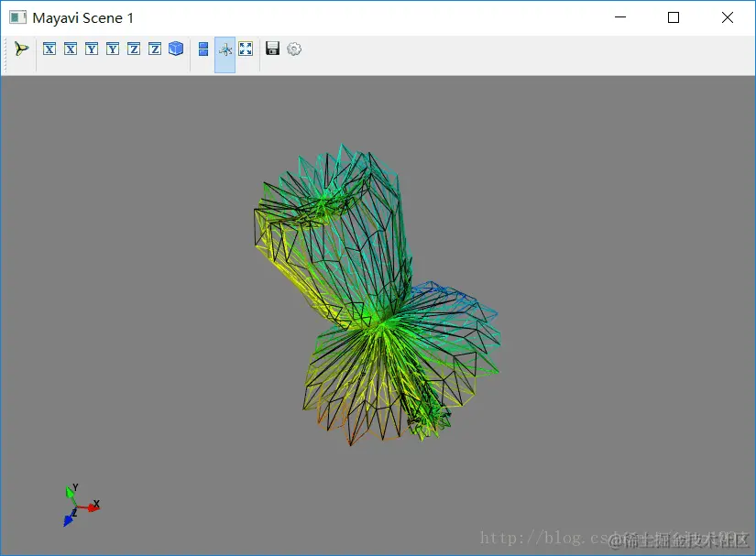Toggle full-screen scene view
This screenshot has height=556, width=756.
click(246, 49)
